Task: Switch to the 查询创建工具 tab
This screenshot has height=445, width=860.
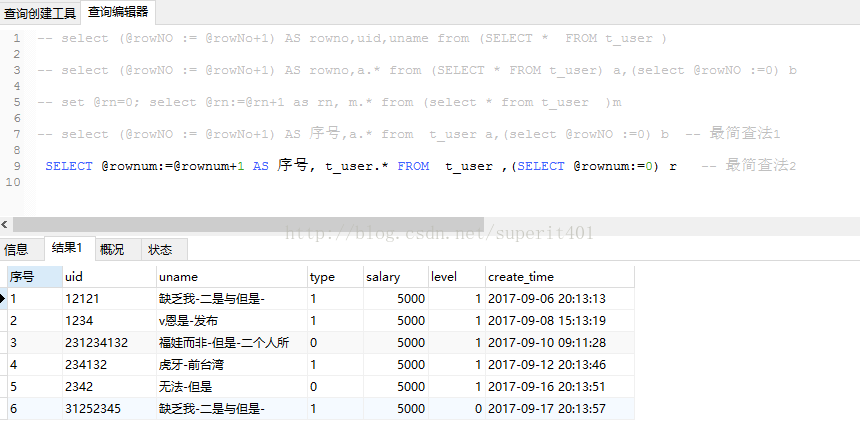Action: (x=40, y=13)
